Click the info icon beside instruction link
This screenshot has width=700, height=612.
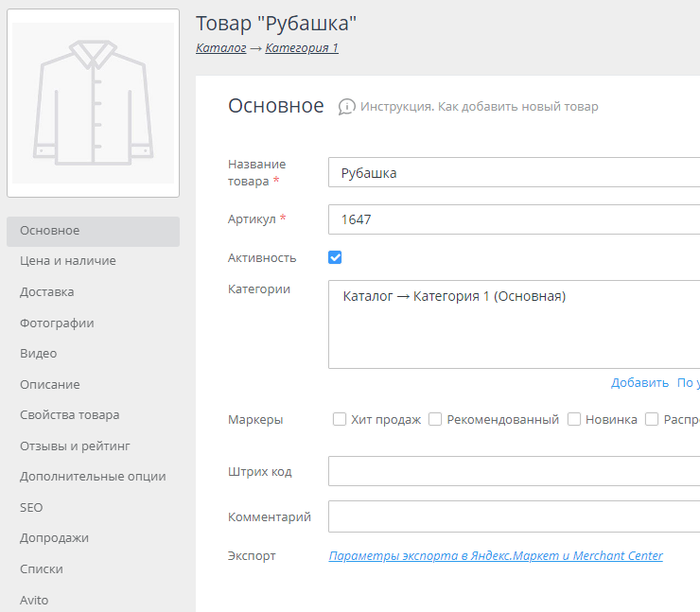[347, 107]
